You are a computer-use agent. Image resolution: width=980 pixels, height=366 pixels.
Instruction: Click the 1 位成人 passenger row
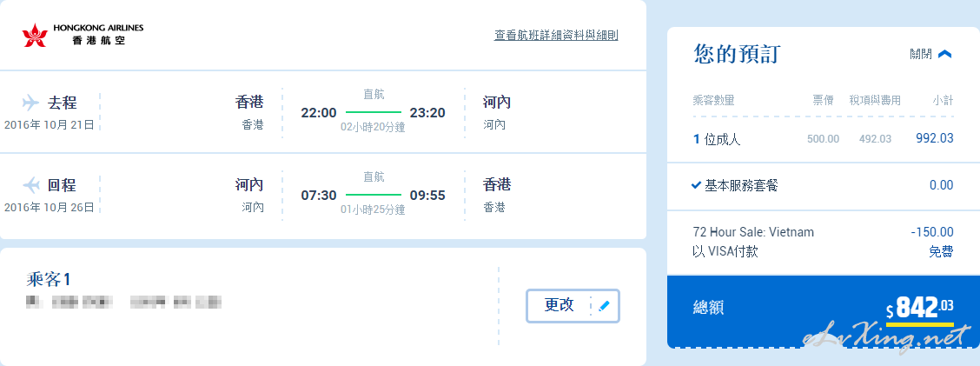(823, 139)
